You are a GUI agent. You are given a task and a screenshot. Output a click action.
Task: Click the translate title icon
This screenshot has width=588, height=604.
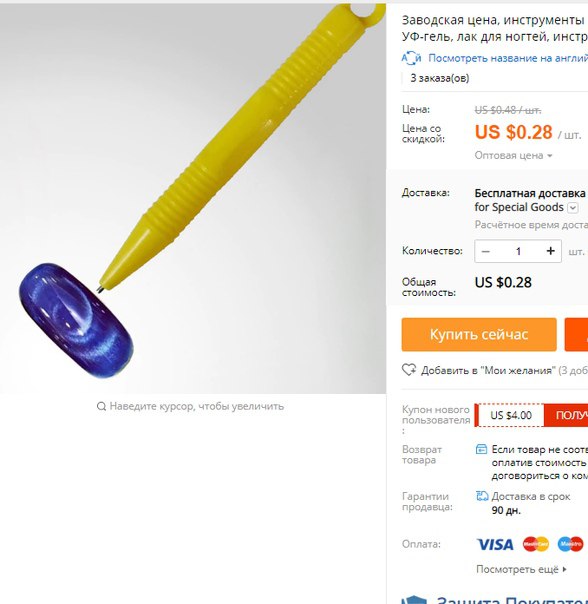[x=411, y=58]
